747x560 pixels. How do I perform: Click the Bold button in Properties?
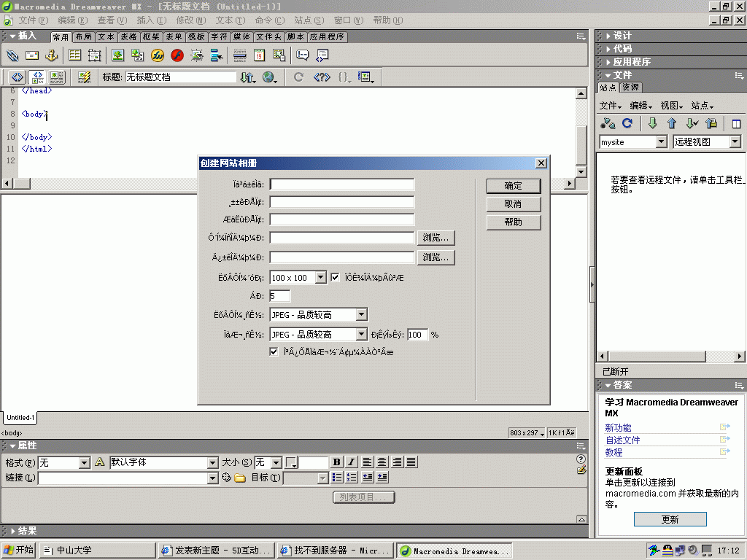[x=337, y=462]
